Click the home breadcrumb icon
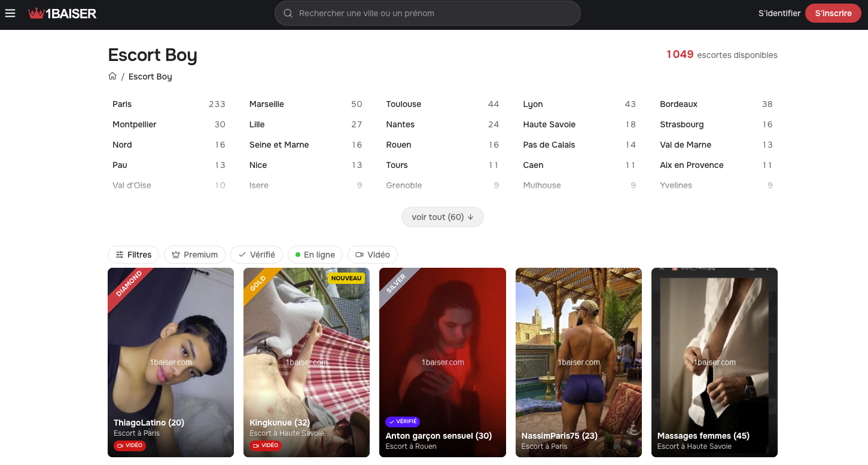868x465 pixels. [x=112, y=76]
